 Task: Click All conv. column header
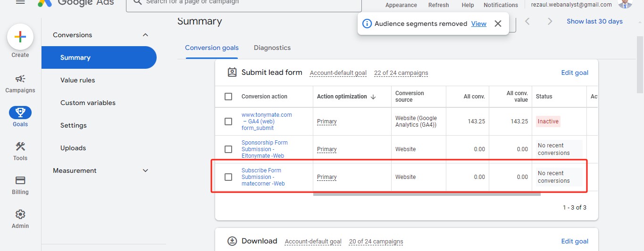(x=474, y=97)
